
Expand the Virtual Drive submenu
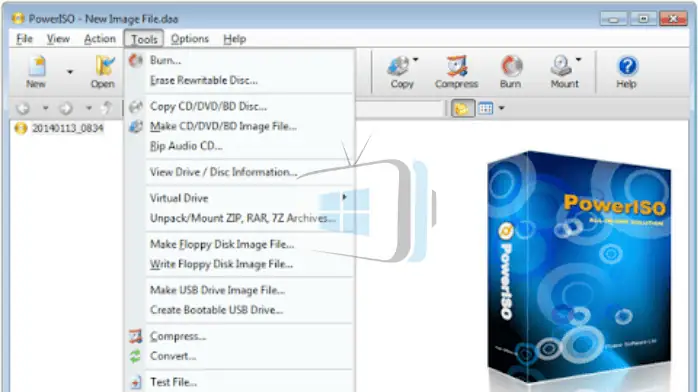pos(240,198)
